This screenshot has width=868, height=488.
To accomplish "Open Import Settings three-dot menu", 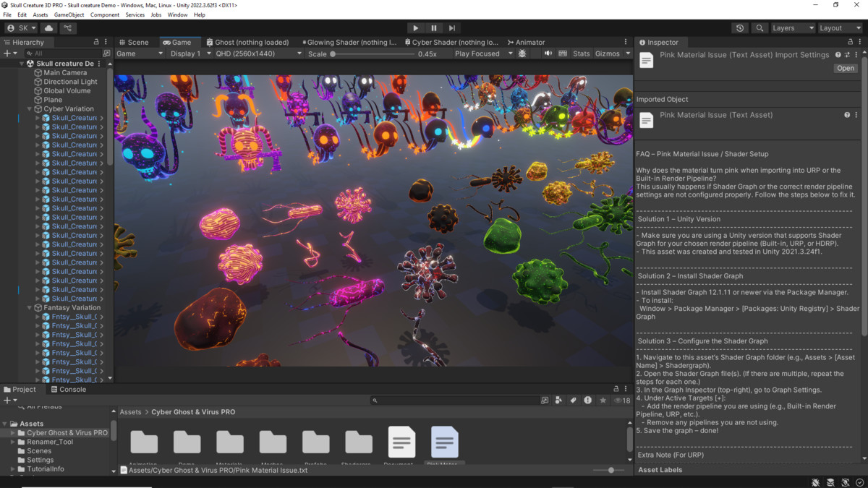I will click(857, 55).
